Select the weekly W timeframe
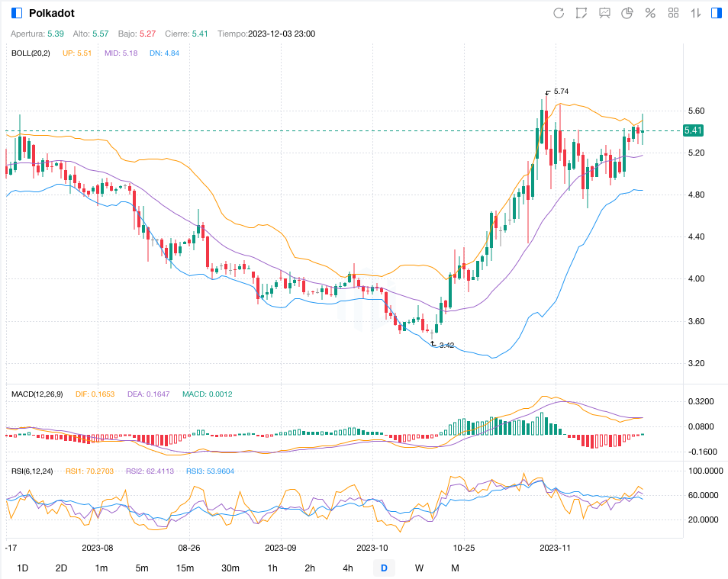Viewport: 728px width, 579px height. [x=419, y=568]
